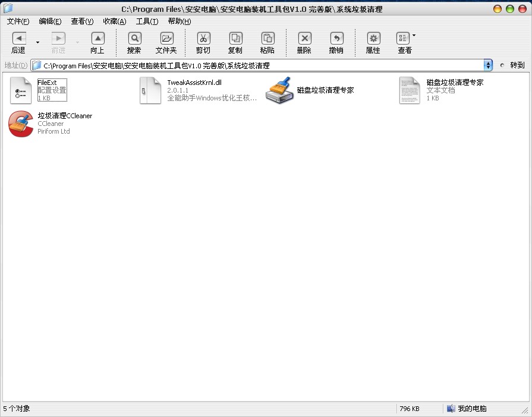Expand the address bar path dropdown

pos(488,65)
